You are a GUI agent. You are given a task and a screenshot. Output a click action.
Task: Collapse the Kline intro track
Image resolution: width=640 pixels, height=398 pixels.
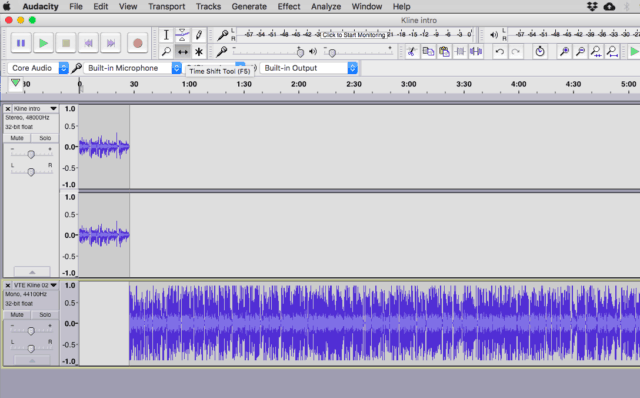point(32,271)
